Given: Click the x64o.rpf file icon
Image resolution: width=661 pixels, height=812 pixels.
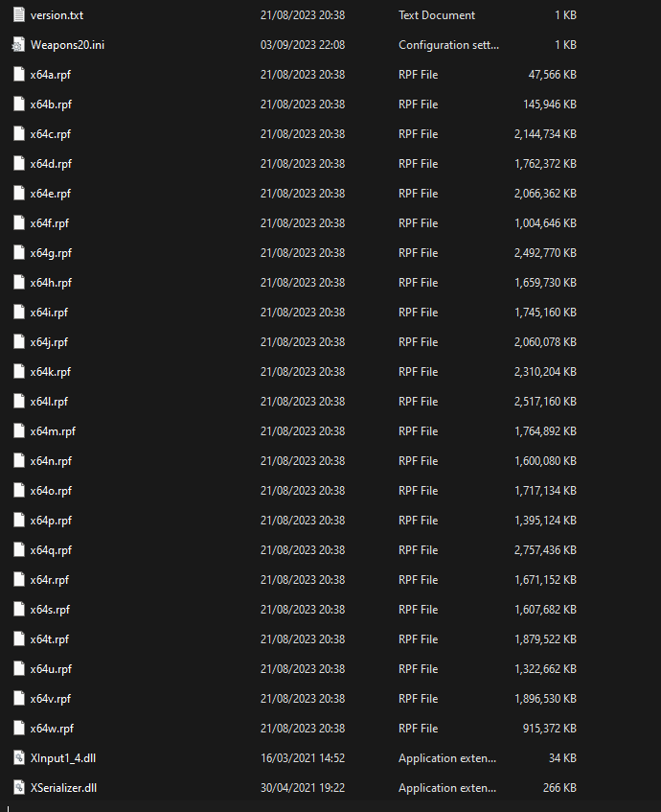Looking at the screenshot, I should [18, 491].
